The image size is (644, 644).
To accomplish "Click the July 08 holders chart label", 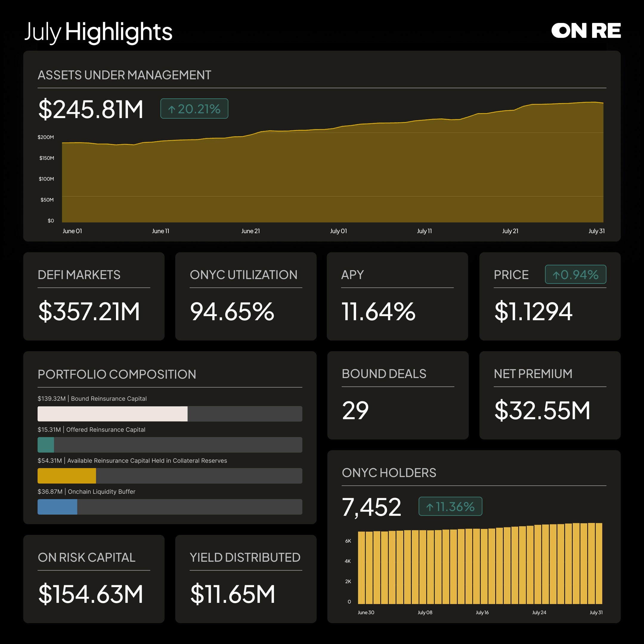I will (x=425, y=613).
